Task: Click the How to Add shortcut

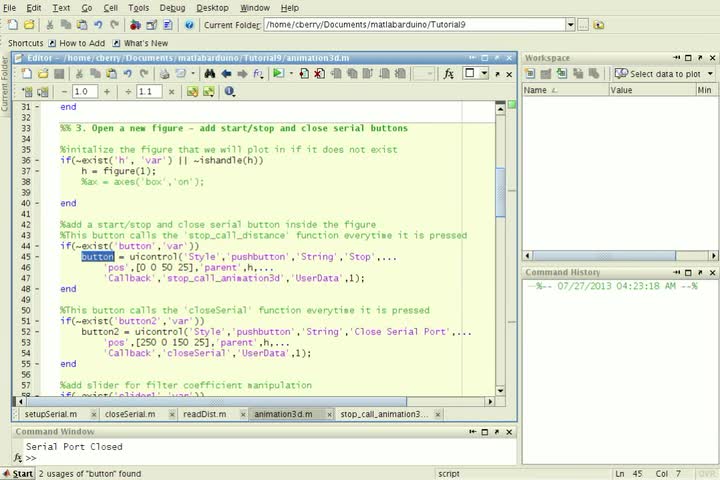Action: click(x=77, y=43)
